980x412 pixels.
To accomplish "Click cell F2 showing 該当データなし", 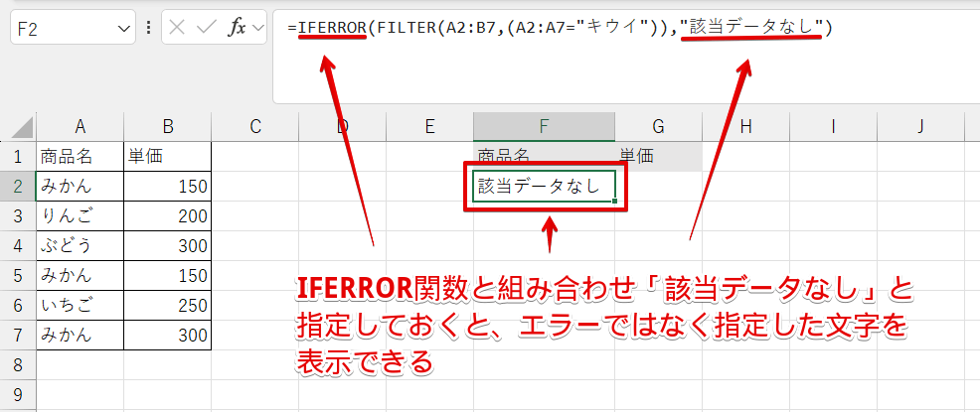I will [545, 186].
